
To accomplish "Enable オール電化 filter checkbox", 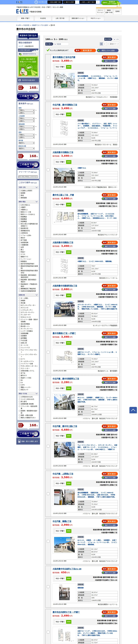I will tap(20, 298).
